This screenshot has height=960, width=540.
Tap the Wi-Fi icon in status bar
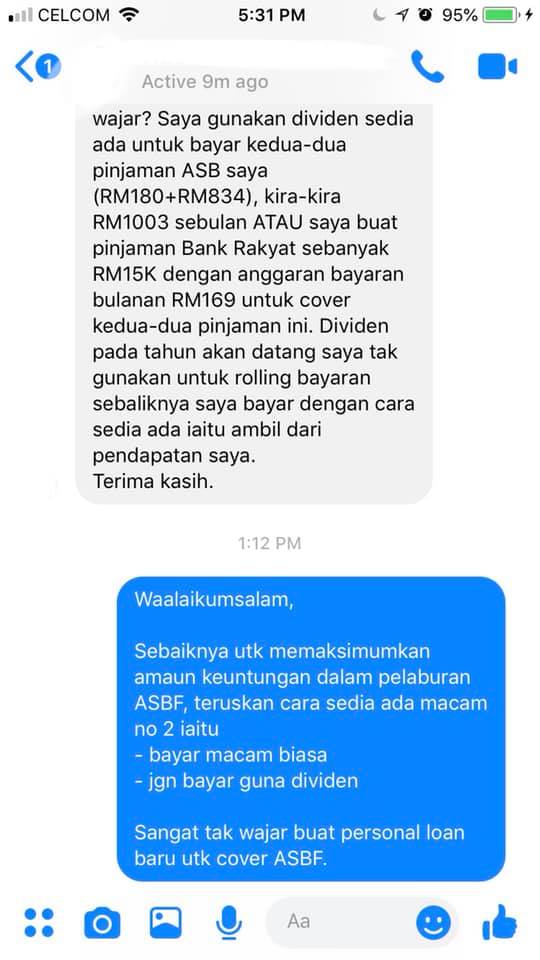[x=129, y=15]
